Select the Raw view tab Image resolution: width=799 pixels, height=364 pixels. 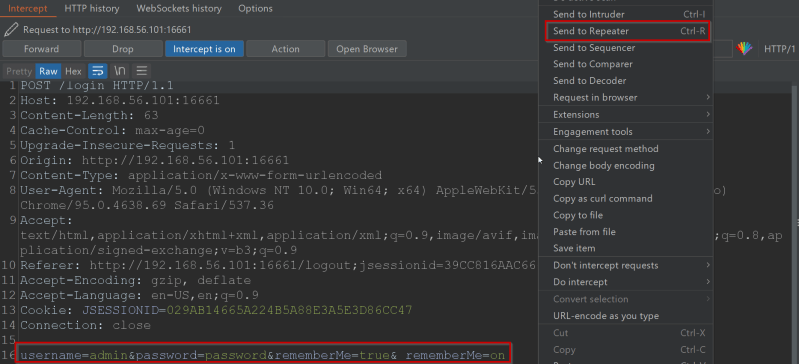tap(48, 71)
